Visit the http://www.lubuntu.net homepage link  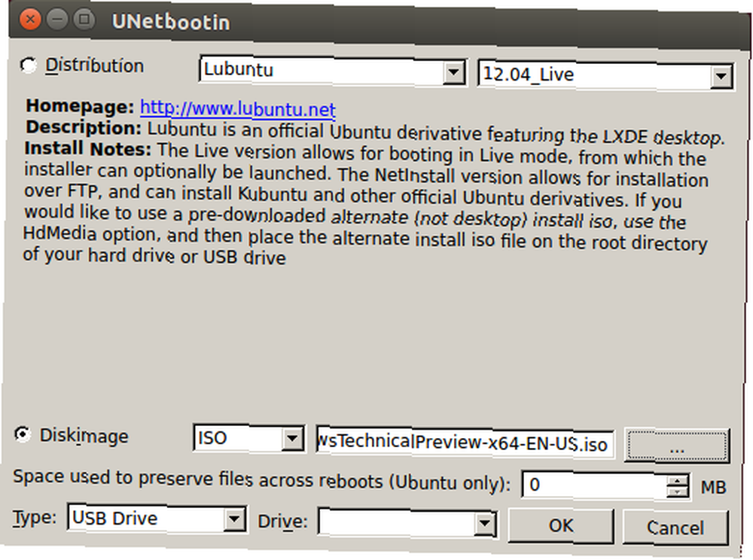[238, 109]
